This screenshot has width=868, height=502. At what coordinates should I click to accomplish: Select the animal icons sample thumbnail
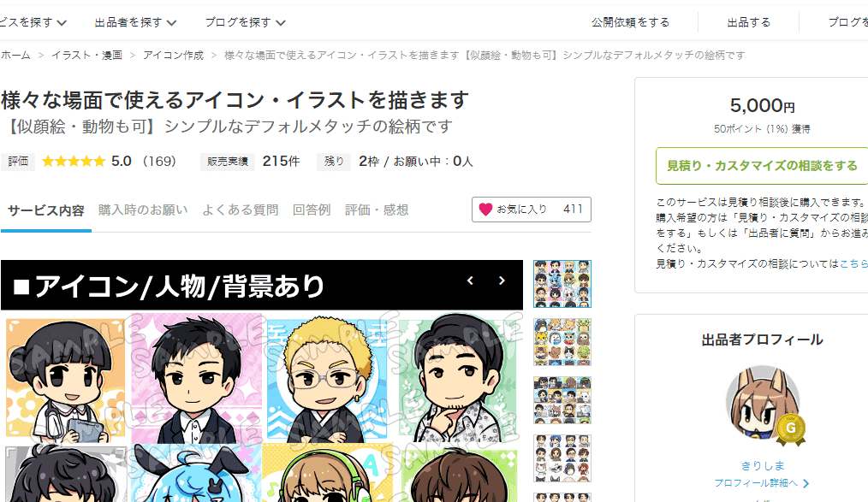click(562, 342)
